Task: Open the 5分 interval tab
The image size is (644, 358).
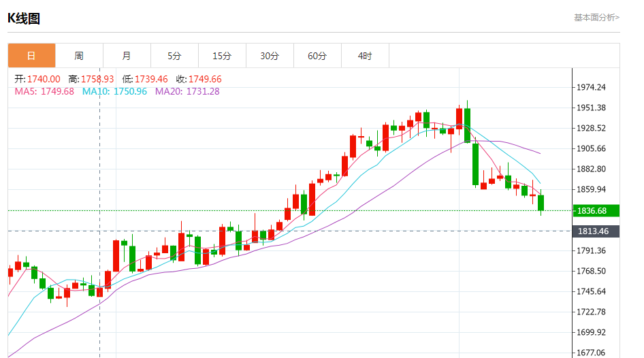Action: 174,56
